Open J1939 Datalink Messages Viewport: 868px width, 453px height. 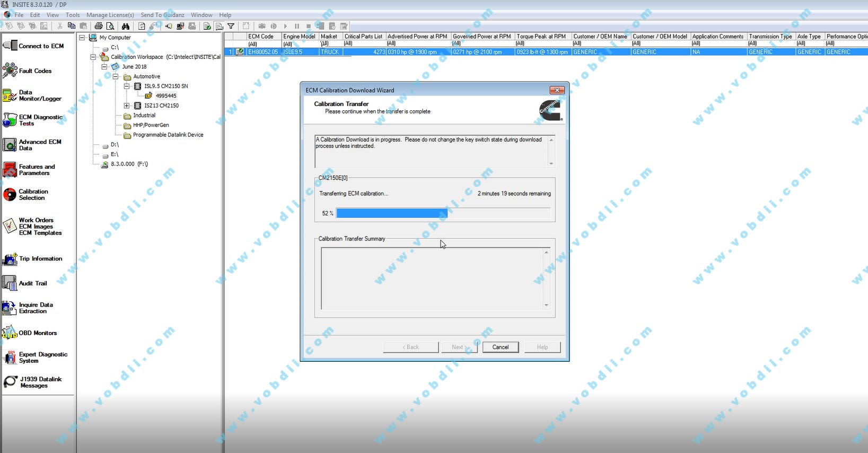tap(33, 382)
